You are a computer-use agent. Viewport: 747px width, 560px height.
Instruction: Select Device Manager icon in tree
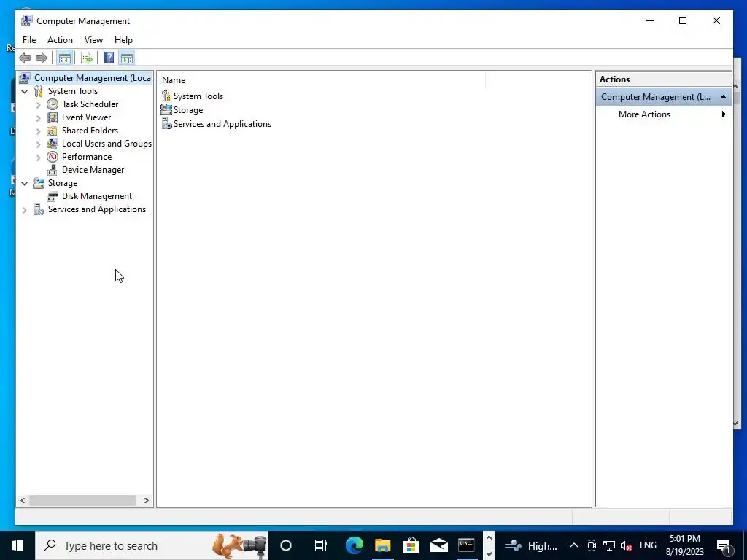[53, 170]
